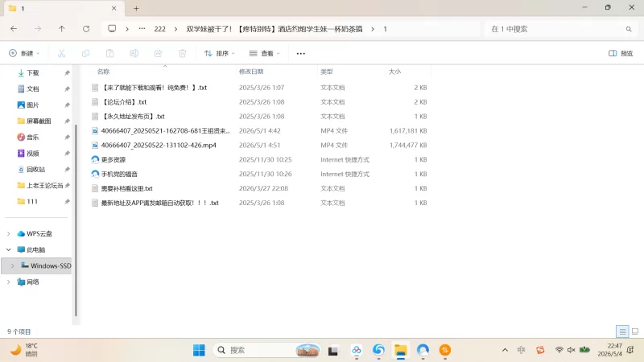Navigate up one folder level
This screenshot has width=644, height=362.
tap(62, 29)
